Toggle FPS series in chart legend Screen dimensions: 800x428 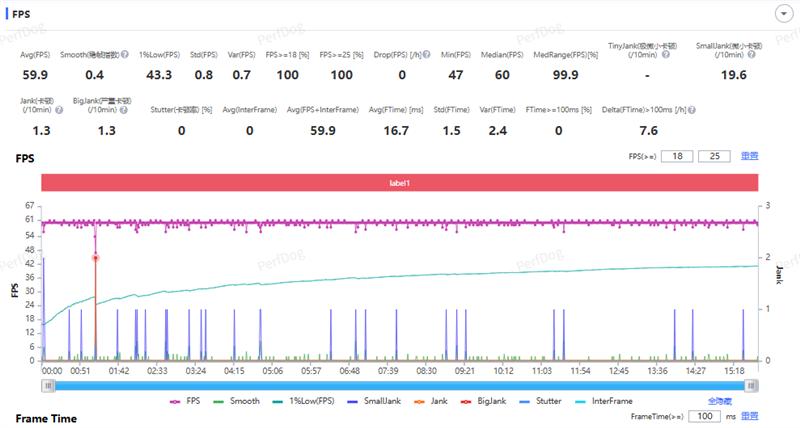tap(185, 401)
